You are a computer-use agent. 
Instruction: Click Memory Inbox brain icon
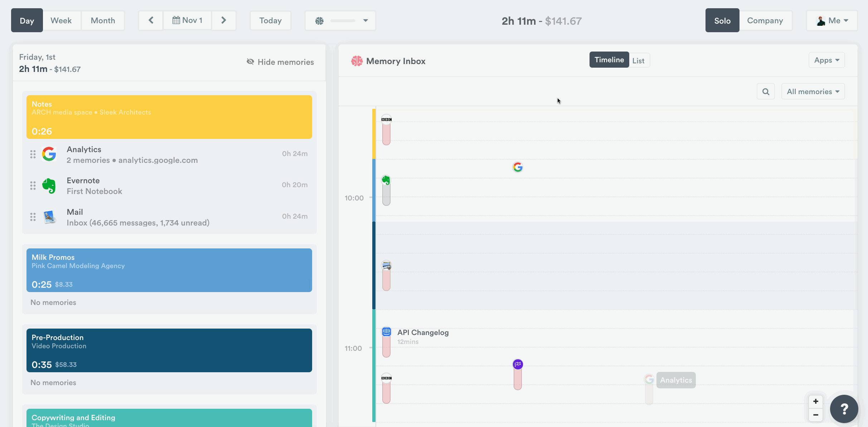point(357,61)
